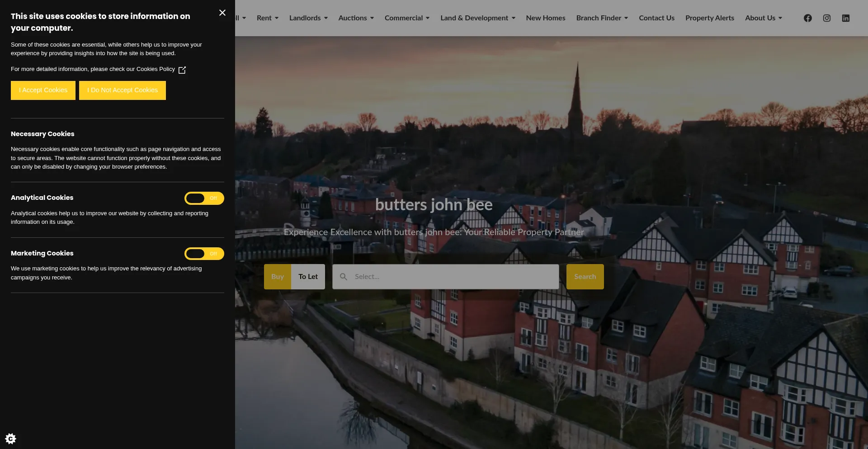The width and height of the screenshot is (868, 449).
Task: Click the location Select input field
Action: (452, 277)
